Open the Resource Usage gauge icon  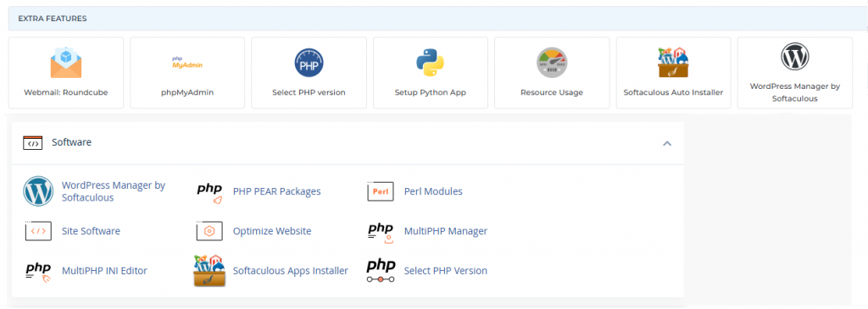point(552,63)
